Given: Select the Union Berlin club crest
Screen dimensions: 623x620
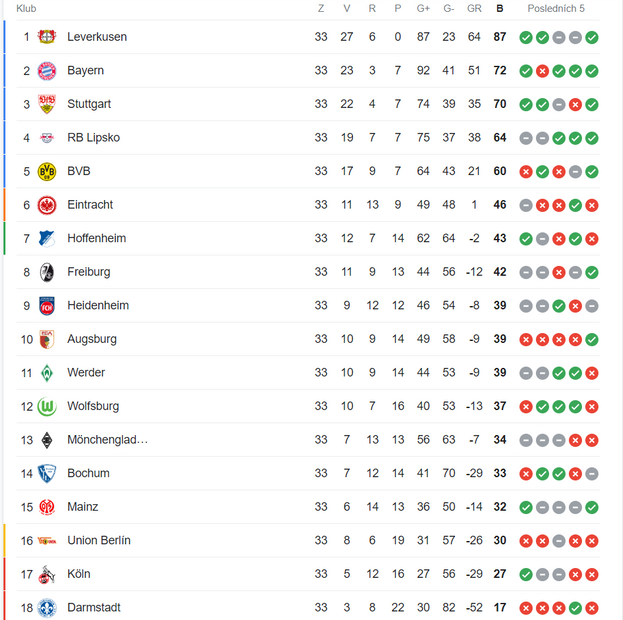Looking at the screenshot, I should [x=46, y=540].
